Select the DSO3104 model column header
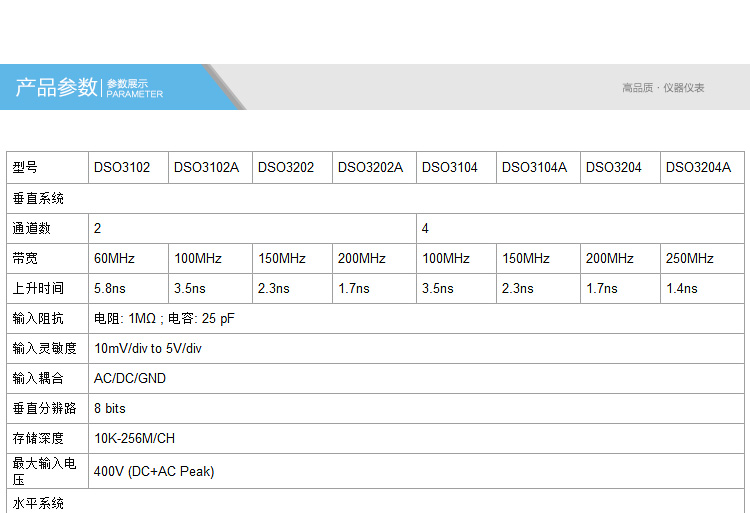Viewport: 750px width, 513px height. [450, 168]
